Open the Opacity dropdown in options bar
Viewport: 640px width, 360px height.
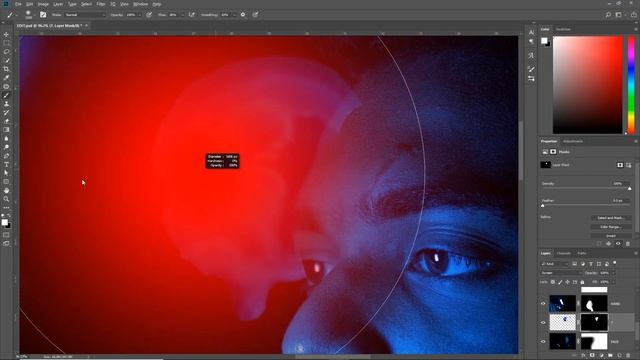[x=140, y=15]
